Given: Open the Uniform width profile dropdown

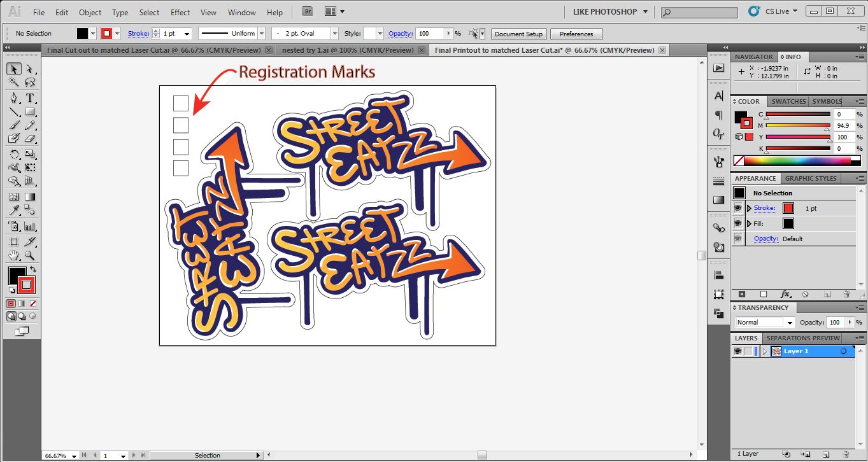Looking at the screenshot, I should pyautogui.click(x=262, y=34).
